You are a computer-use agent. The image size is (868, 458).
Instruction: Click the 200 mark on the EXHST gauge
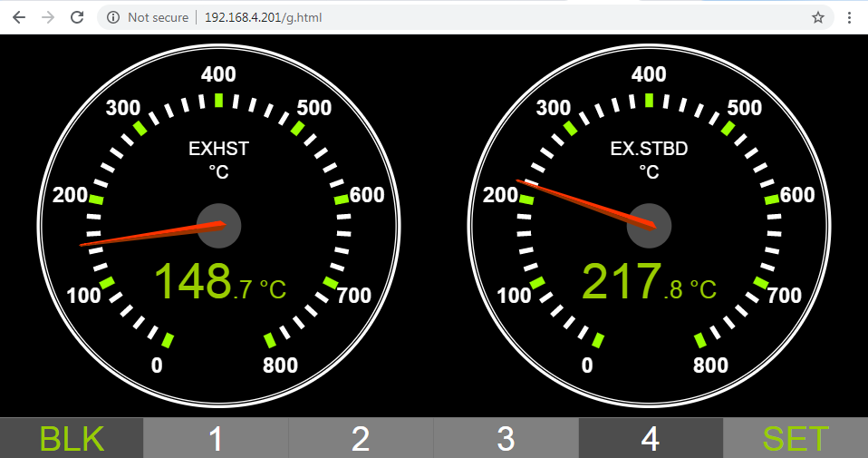pos(71,195)
